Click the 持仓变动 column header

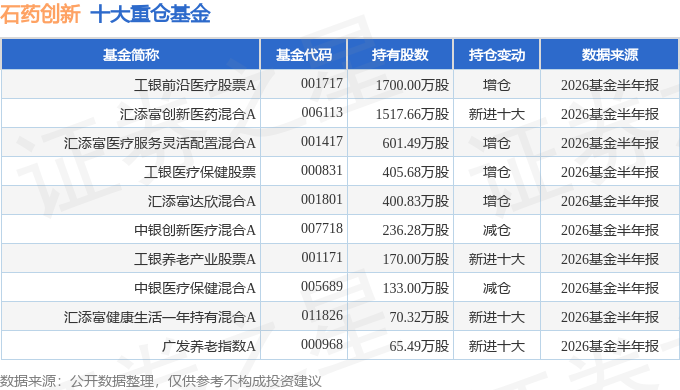(497, 55)
